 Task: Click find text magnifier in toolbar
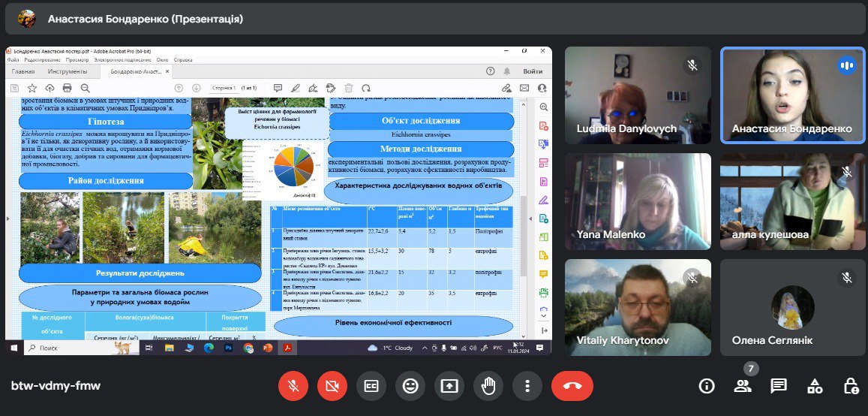coord(86,88)
